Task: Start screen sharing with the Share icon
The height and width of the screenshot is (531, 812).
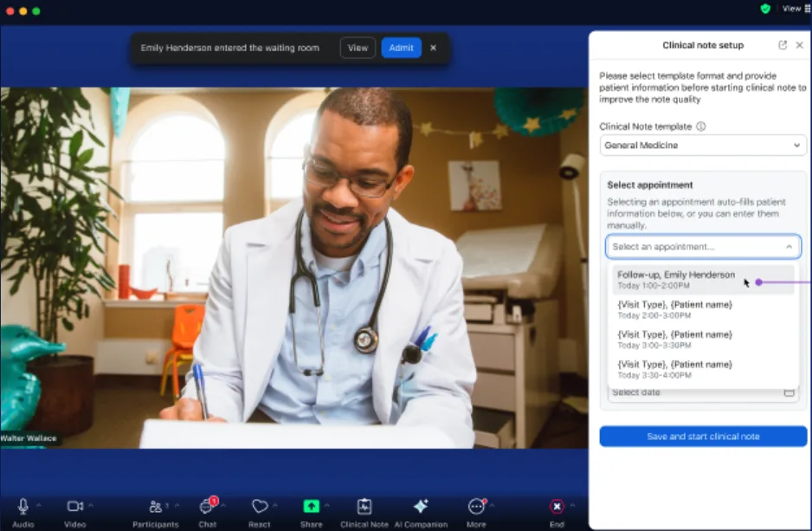Action: coord(313,506)
